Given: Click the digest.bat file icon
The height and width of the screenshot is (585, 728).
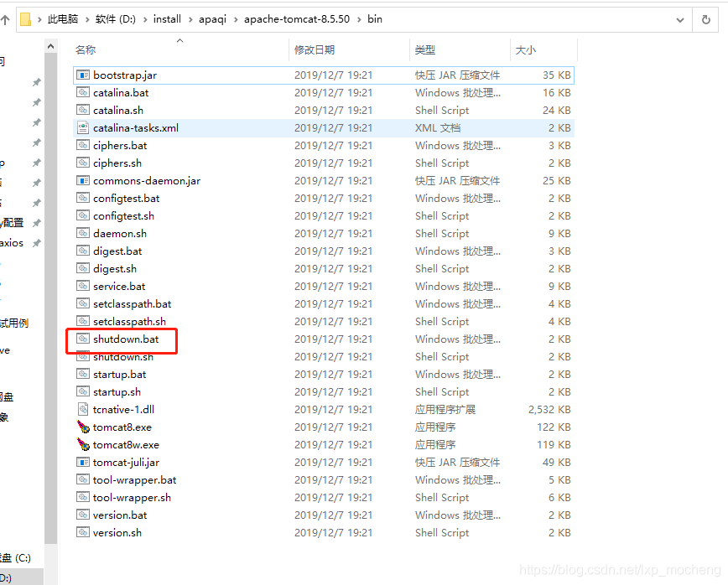Looking at the screenshot, I should coord(83,251).
